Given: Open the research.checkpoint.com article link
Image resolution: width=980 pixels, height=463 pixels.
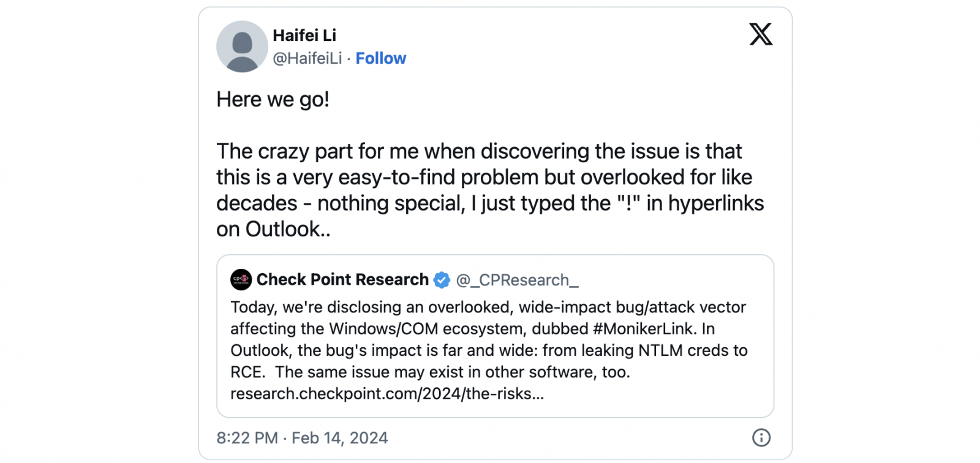Looking at the screenshot, I should (x=387, y=394).
